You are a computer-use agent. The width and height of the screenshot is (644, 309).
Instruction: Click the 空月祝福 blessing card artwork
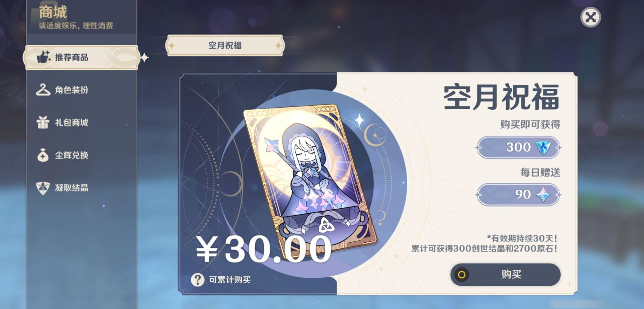pos(309,182)
